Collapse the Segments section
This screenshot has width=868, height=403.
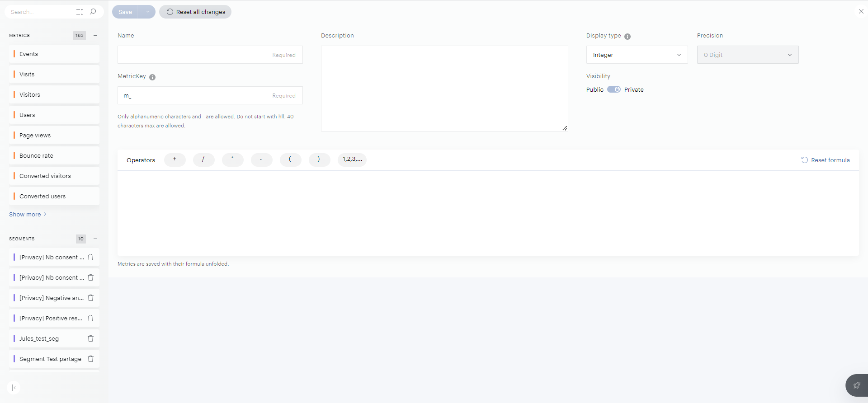click(95, 239)
